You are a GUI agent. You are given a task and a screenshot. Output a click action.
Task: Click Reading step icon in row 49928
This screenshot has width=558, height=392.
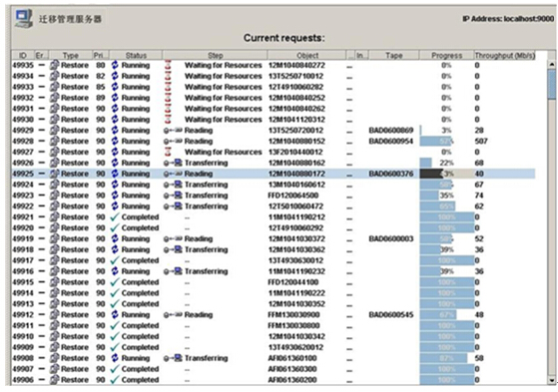click(x=173, y=142)
